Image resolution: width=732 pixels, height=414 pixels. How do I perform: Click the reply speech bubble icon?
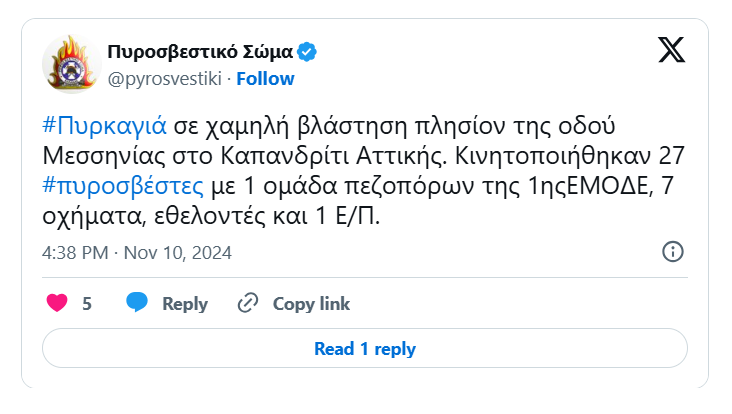tap(138, 303)
